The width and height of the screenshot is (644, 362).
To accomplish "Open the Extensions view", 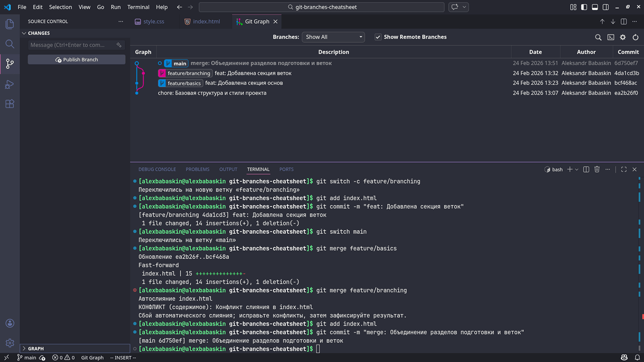I will 10,104.
